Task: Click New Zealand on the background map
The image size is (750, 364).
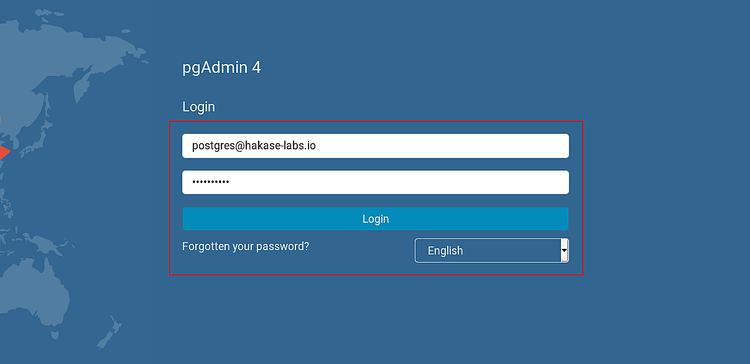Action: (110, 332)
